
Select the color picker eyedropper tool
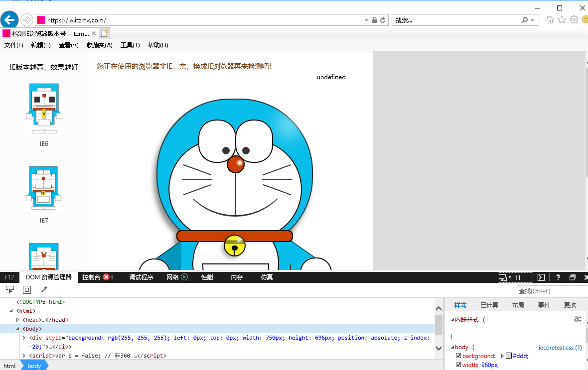[x=44, y=289]
